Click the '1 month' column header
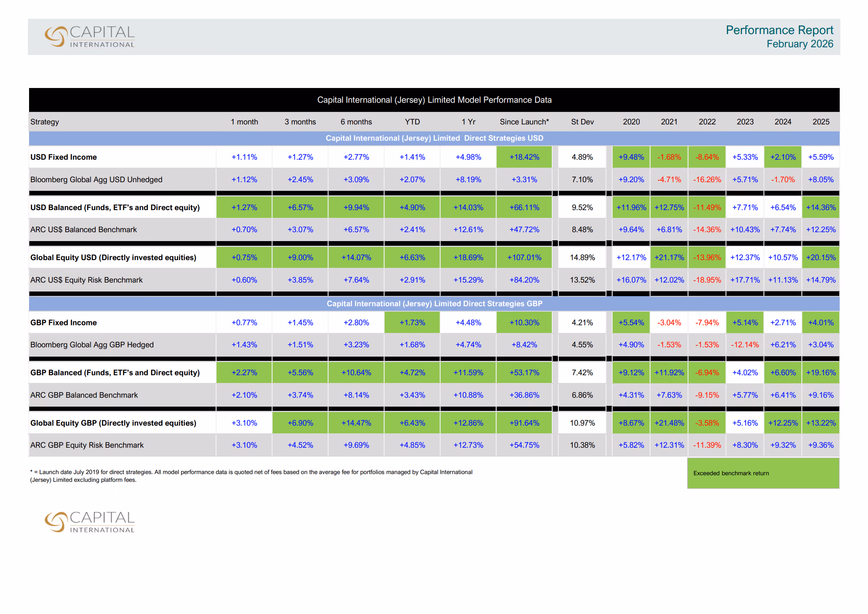This screenshot has height=614, width=868. 244,122
